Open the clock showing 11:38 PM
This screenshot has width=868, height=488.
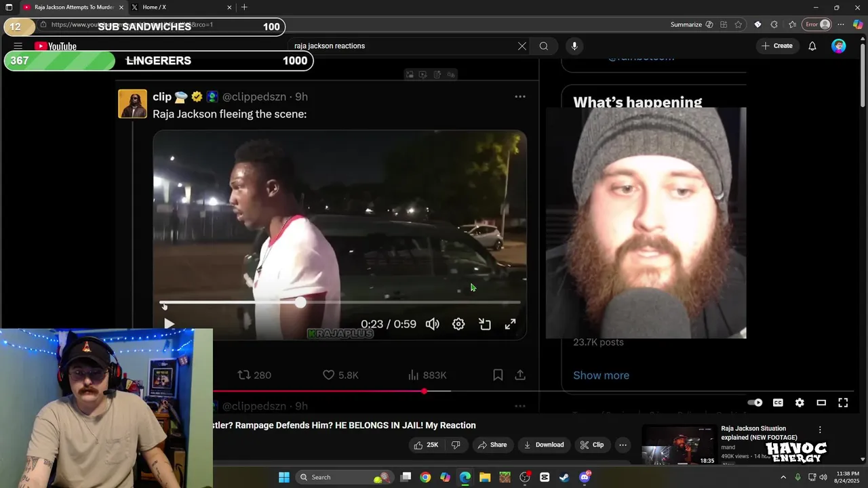(848, 477)
